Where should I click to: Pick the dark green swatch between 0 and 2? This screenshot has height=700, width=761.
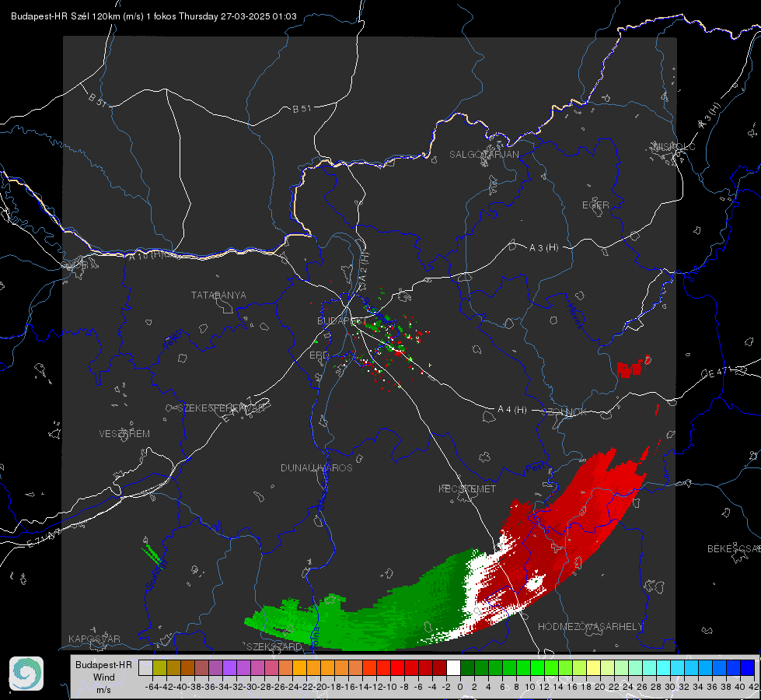(467, 667)
